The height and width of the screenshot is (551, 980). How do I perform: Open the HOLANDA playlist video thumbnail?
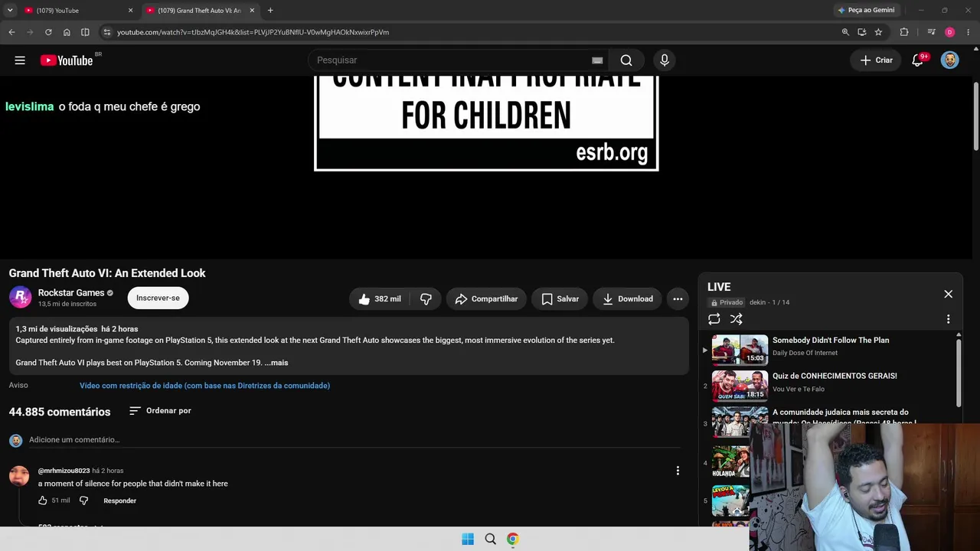pyautogui.click(x=730, y=461)
